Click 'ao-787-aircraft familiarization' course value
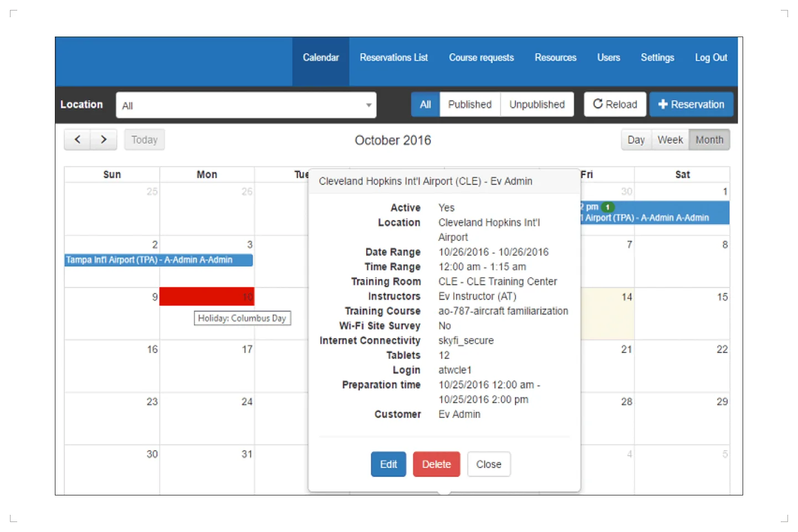The height and width of the screenshot is (532, 798). (x=503, y=311)
